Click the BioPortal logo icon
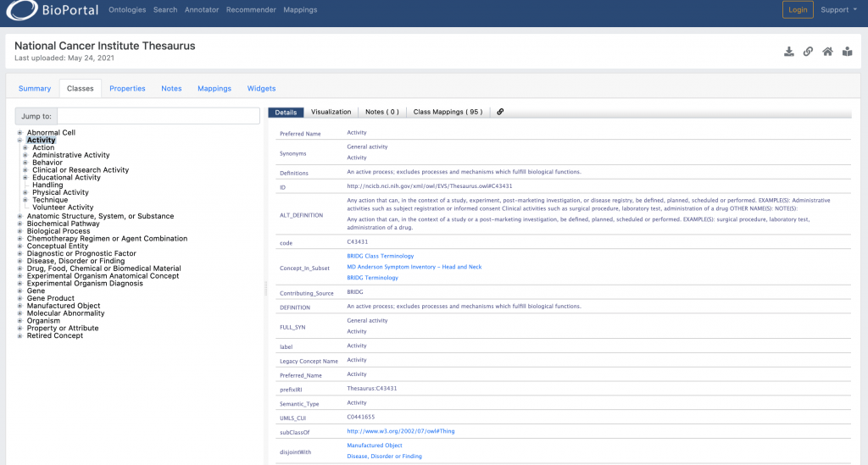Image resolution: width=868 pixels, height=465 pixels. (22, 10)
